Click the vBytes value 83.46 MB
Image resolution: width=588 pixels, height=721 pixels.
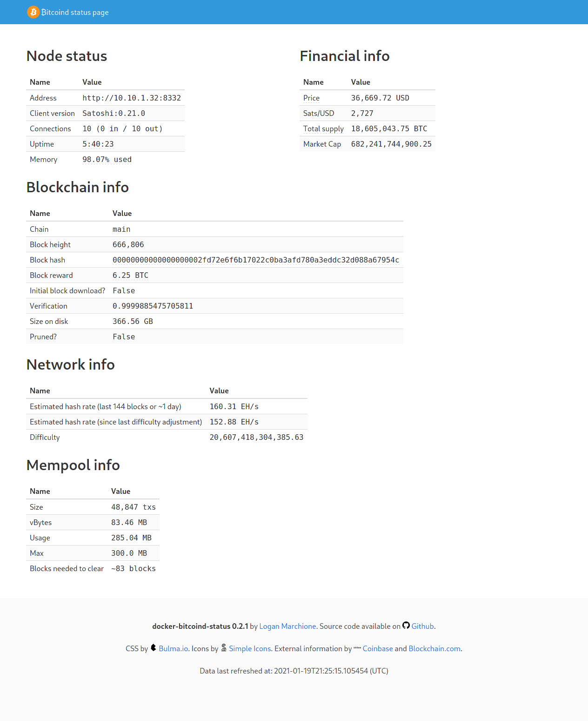[129, 522]
